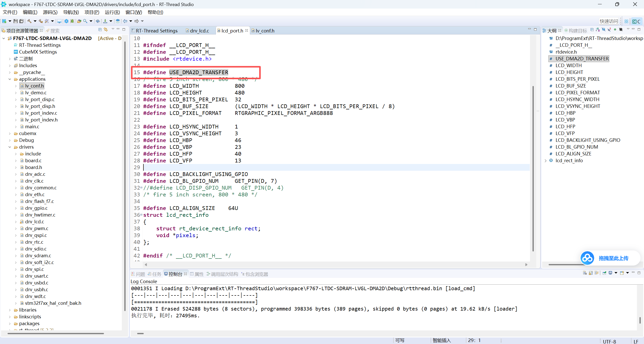Collapse all in the outline panel
644x344 pixels.
point(592,30)
